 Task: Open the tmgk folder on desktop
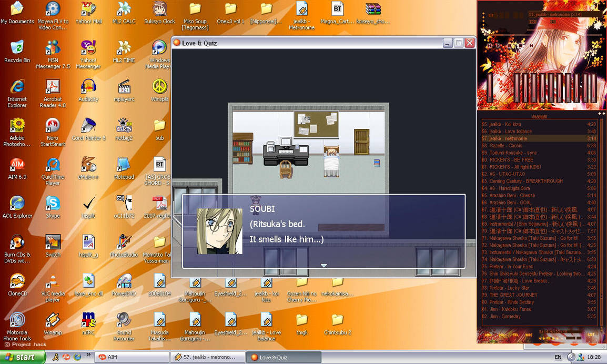point(302,323)
